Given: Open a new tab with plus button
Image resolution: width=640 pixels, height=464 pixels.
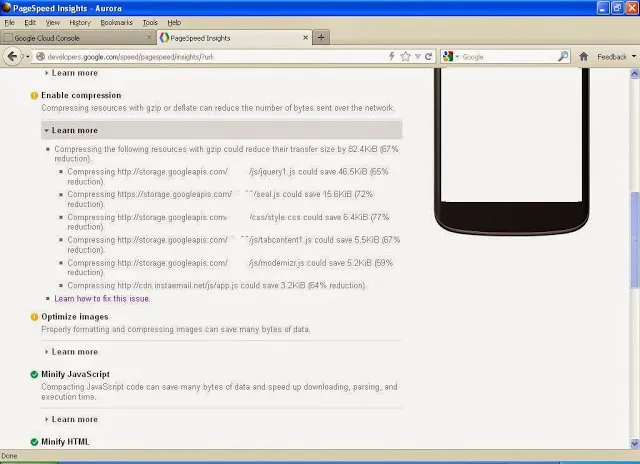Looking at the screenshot, I should click(x=321, y=38).
